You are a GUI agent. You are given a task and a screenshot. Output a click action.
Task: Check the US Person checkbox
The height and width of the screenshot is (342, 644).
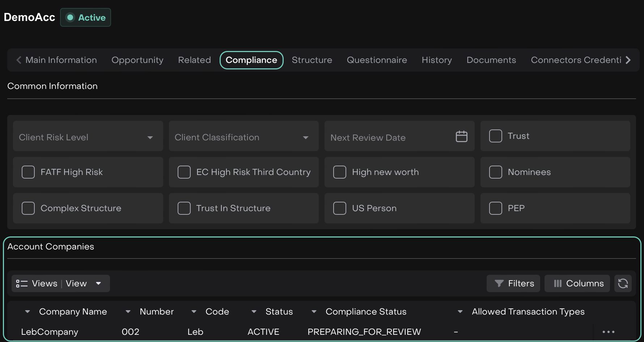(340, 208)
